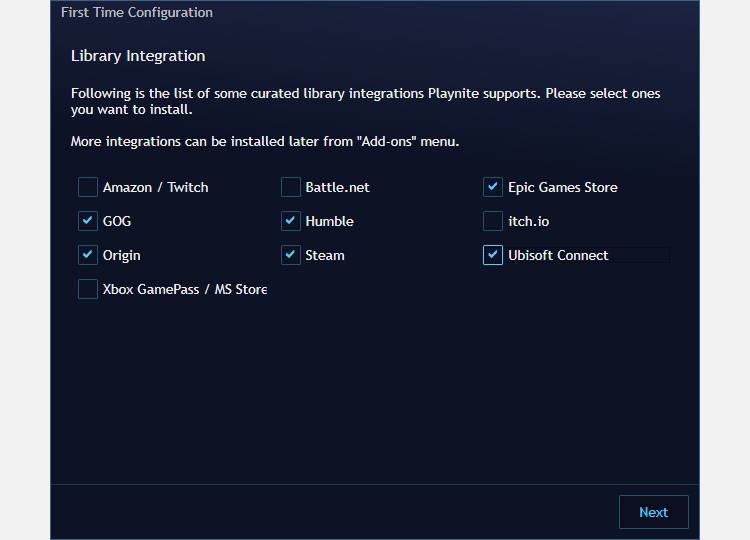Proceed with the Next button
Screen dimensions: 750x540
[653, 512]
